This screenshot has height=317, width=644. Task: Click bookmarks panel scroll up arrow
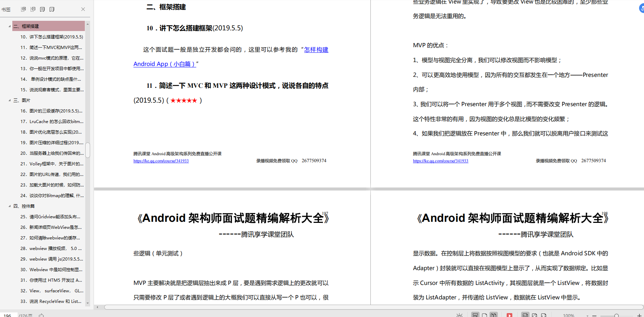pos(88,24)
